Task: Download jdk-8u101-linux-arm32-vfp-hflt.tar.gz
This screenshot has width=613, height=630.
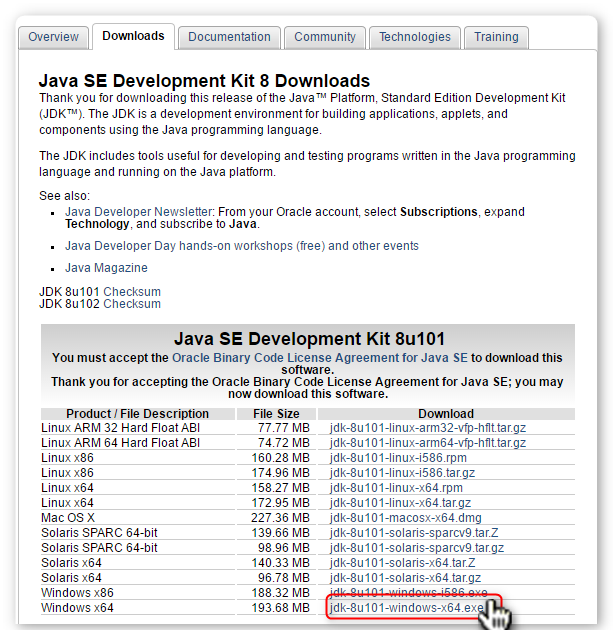Action: [428, 428]
